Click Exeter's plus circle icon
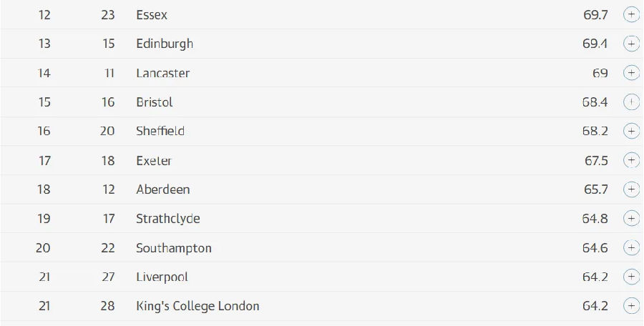The height and width of the screenshot is (326, 644). [x=631, y=160]
